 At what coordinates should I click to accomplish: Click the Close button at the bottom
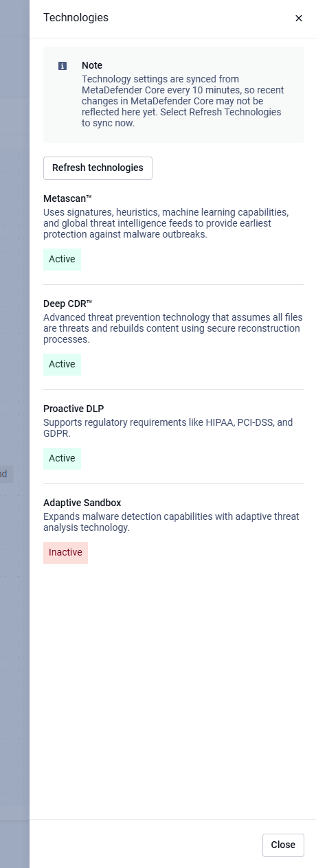(x=283, y=845)
